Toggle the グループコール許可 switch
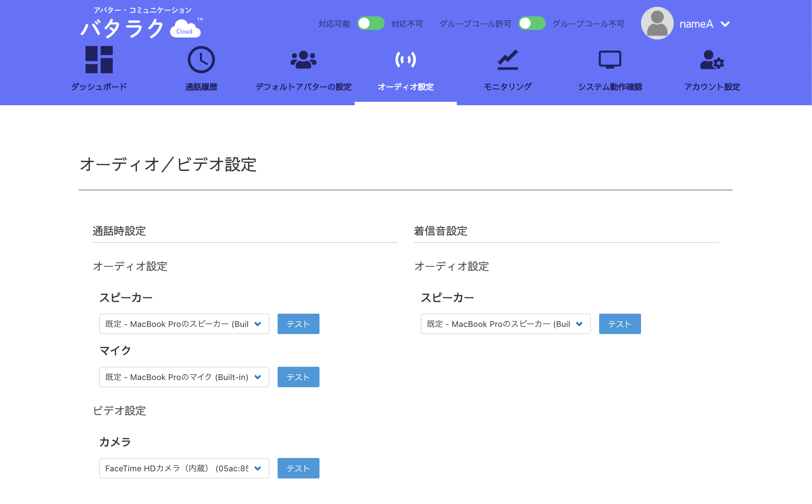Screen dimensions: 812x504 (x=532, y=23)
